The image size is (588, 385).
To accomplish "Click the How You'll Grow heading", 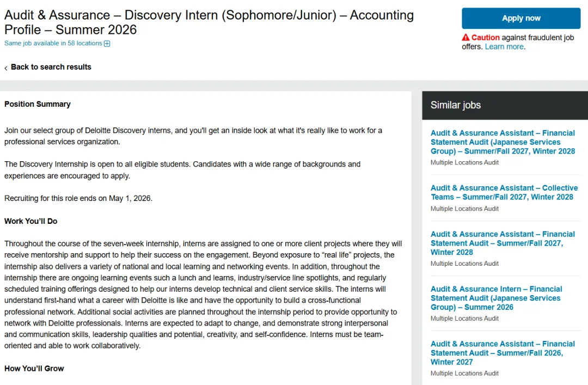I will [34, 369].
